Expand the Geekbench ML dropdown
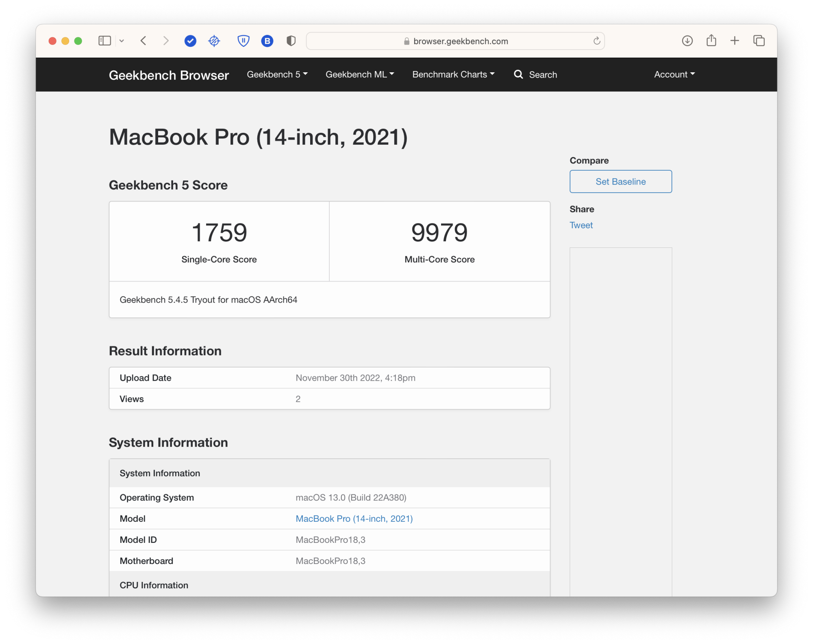Viewport: 813px width, 644px height. (x=359, y=74)
